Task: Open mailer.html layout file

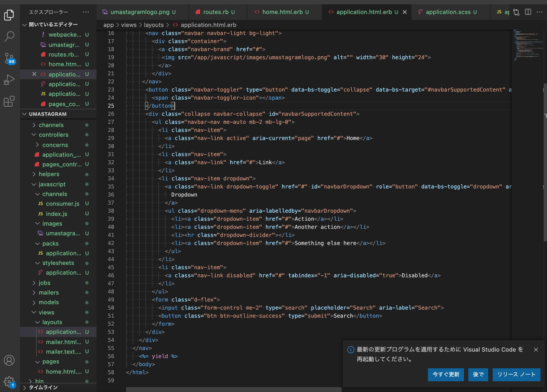Action: pyautogui.click(x=58, y=342)
